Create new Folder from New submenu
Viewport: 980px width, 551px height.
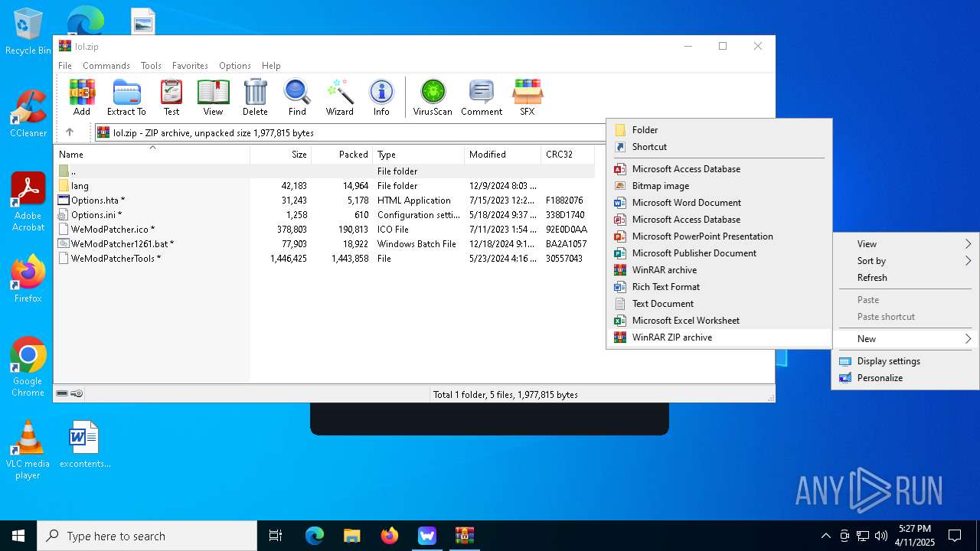coord(719,130)
